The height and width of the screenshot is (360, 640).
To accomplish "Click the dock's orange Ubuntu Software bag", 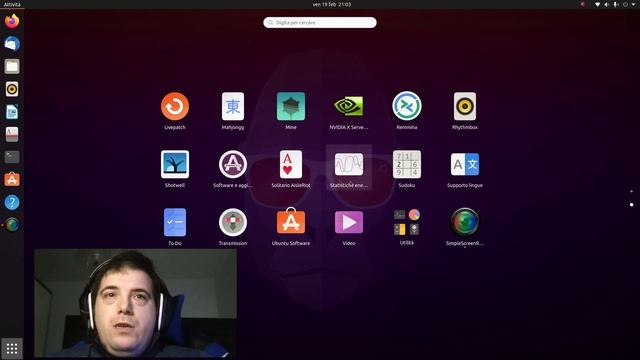I will [x=12, y=179].
